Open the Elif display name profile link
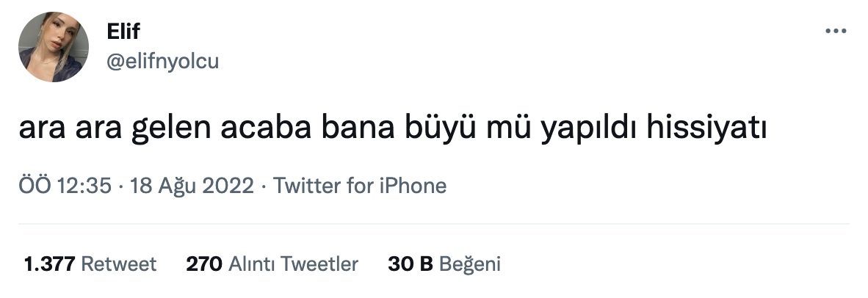The height and width of the screenshot is (298, 868). [x=123, y=32]
